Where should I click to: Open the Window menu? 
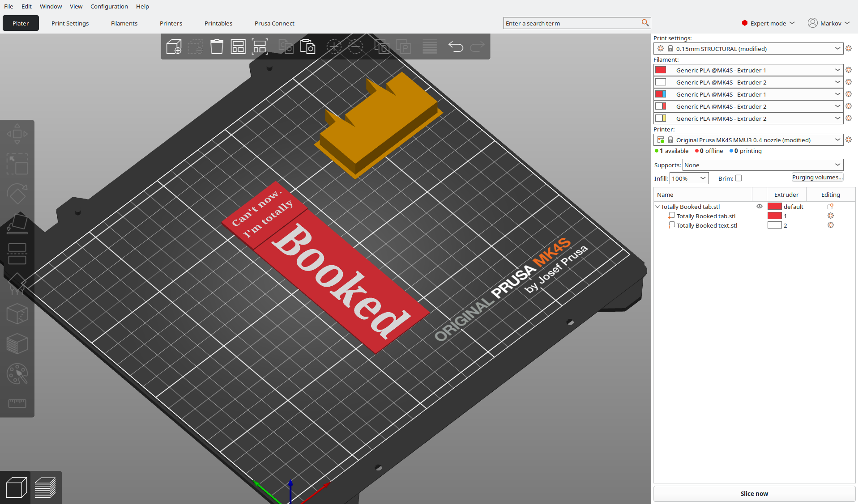pyautogui.click(x=51, y=6)
